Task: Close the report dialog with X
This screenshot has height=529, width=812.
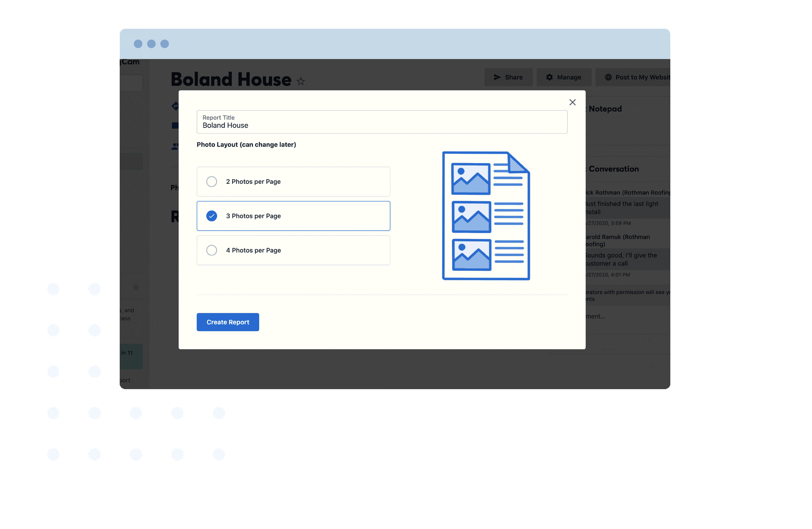Action: pos(572,102)
